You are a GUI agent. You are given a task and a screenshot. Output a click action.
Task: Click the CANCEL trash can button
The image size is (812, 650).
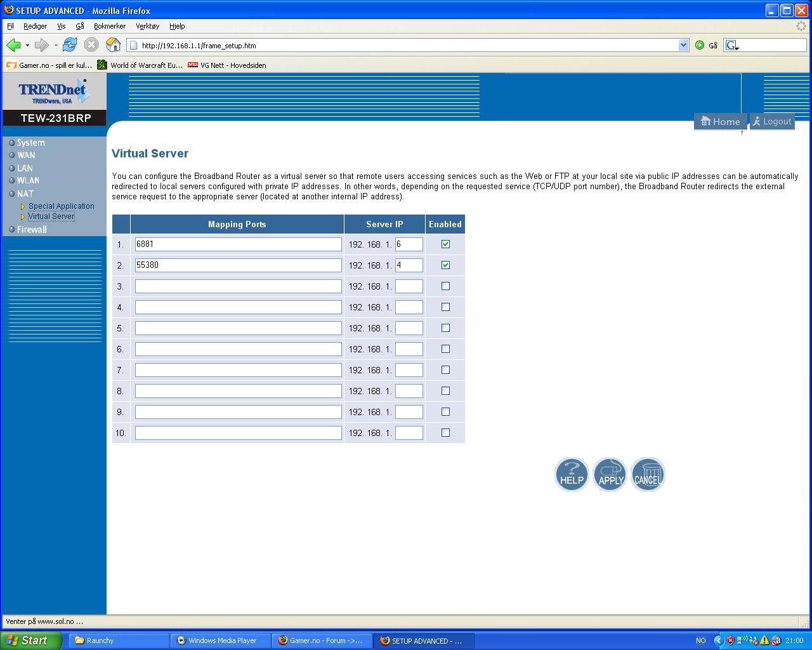[x=648, y=474]
